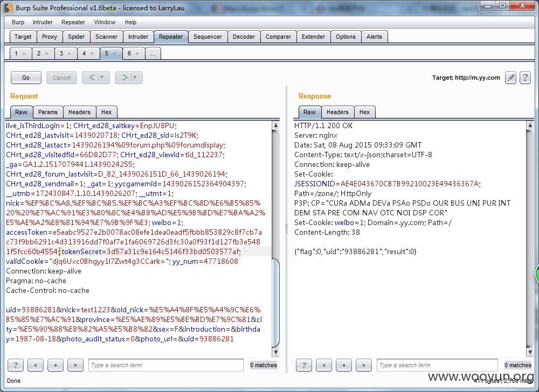This screenshot has width=539, height=392.
Task: Show response Hex view tab
Action: pos(365,112)
